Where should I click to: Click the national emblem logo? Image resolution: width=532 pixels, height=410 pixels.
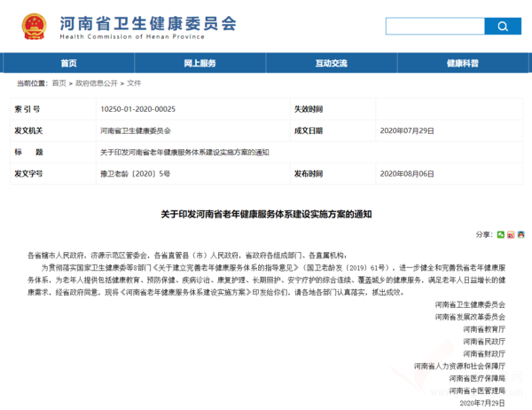coord(34,27)
